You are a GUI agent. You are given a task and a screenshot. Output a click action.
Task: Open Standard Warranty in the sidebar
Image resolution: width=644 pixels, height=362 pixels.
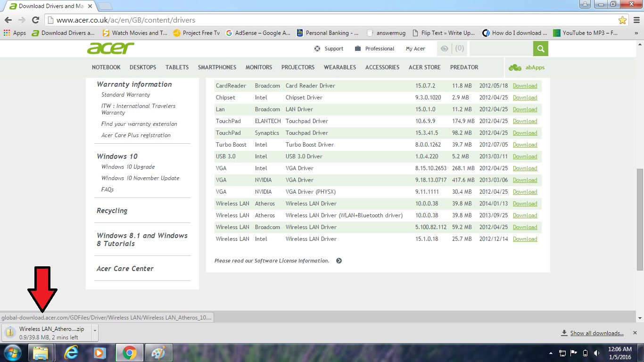click(125, 95)
